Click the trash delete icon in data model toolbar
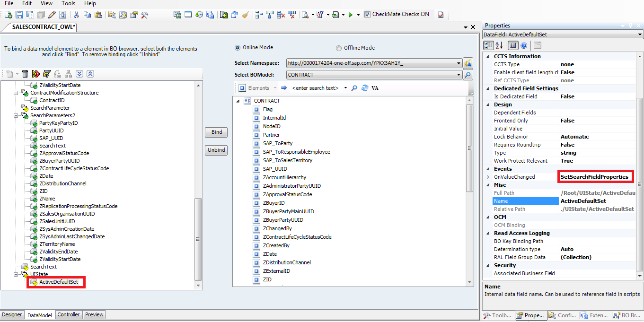Screen dimensions: 644x322 pos(25,74)
